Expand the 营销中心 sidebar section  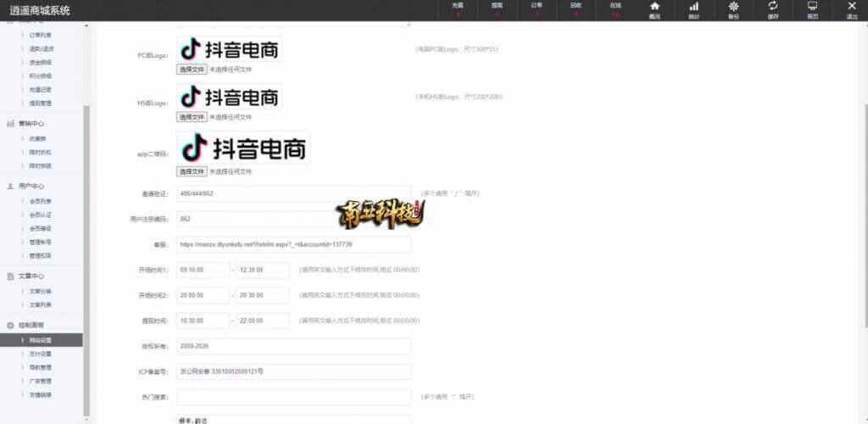[31, 123]
